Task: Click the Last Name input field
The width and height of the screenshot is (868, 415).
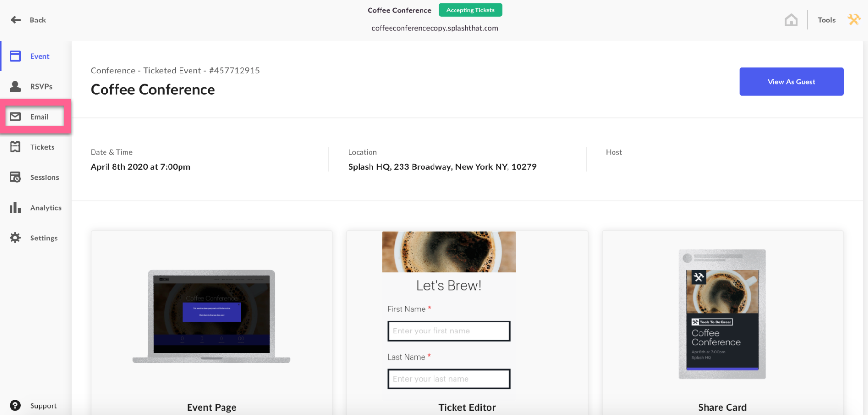Action: tap(449, 379)
